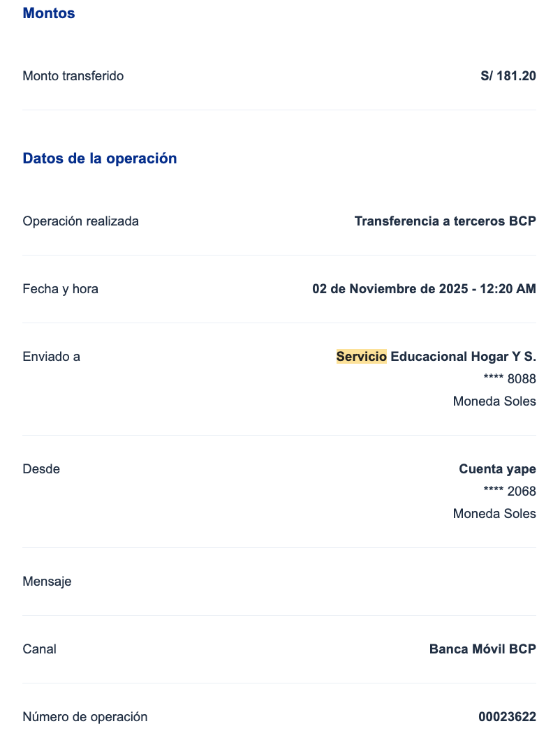This screenshot has height=747, width=560.
Task: Click the source account number ending 2068
Action: pos(509,491)
